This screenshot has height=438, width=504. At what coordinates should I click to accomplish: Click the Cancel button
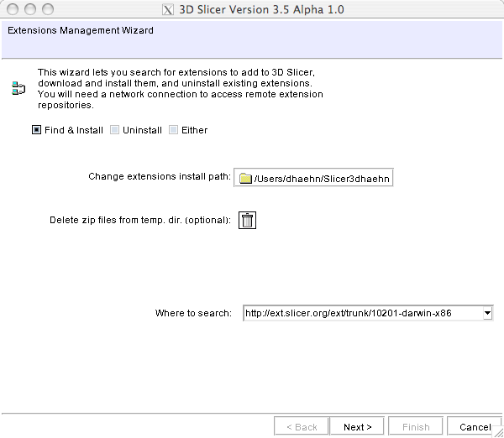(475, 426)
